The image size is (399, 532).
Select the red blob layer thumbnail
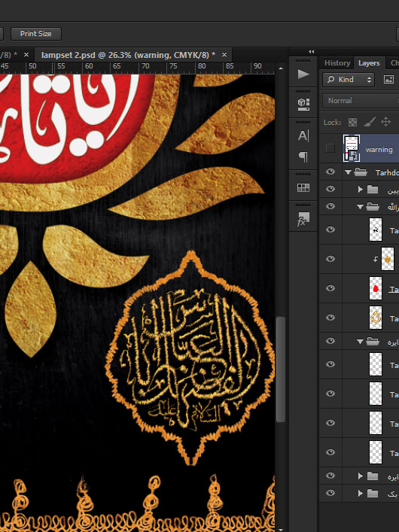point(376,288)
